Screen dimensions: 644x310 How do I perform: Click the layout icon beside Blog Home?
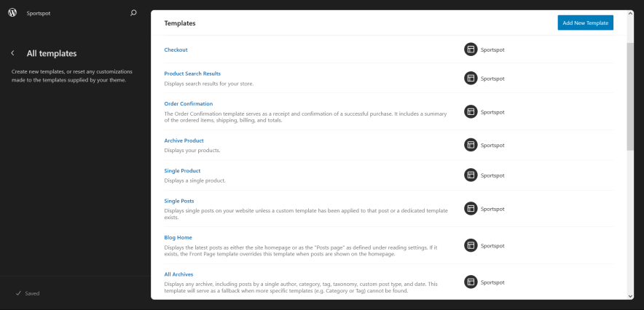pos(471,246)
